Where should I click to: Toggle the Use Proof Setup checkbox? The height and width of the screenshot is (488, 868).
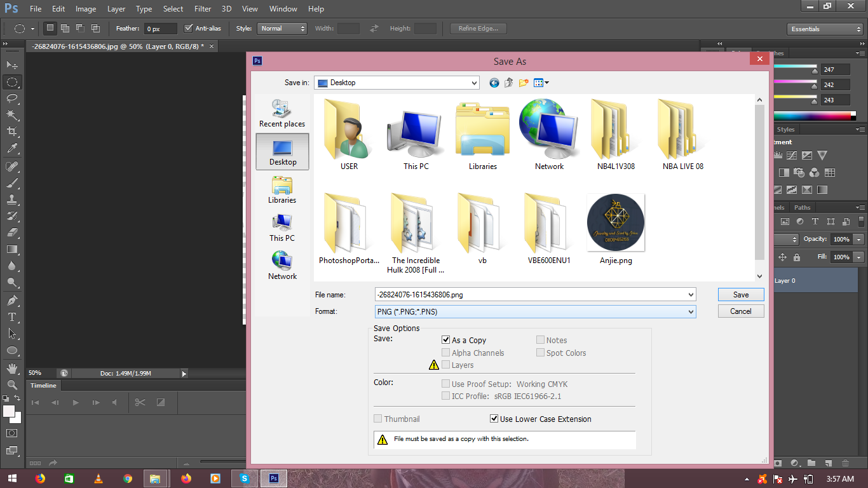click(446, 384)
